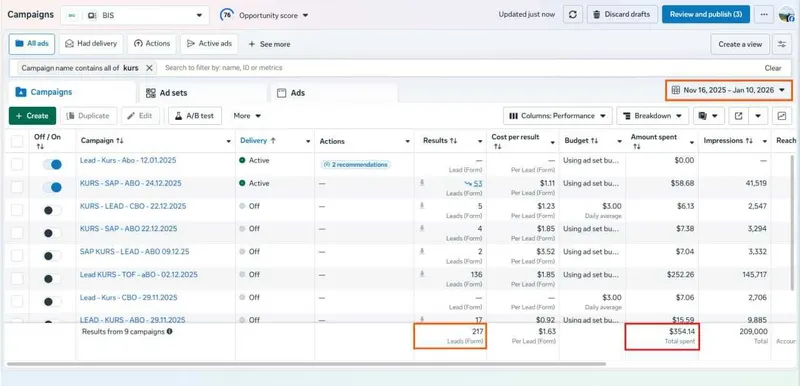Click download icon in KURS - LEAD - CBO row
Screen dimensions: 800x386
click(422, 205)
